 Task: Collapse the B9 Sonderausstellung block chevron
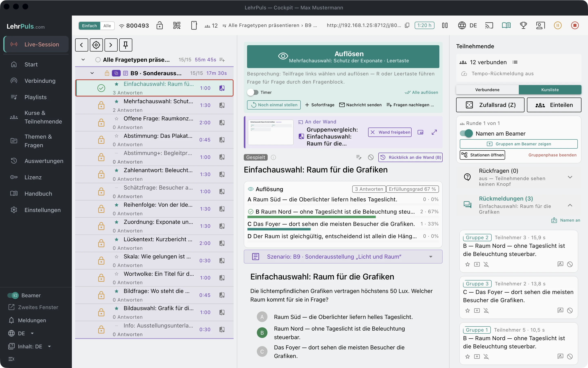point(92,73)
